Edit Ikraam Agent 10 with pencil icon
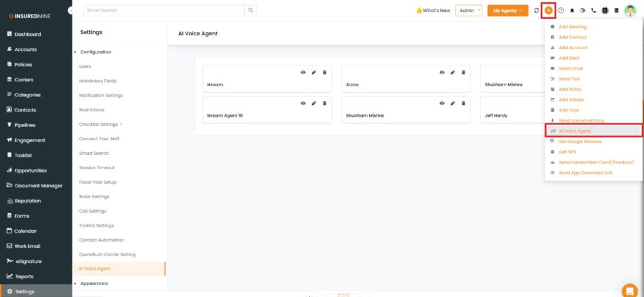The image size is (644, 297). click(x=314, y=103)
